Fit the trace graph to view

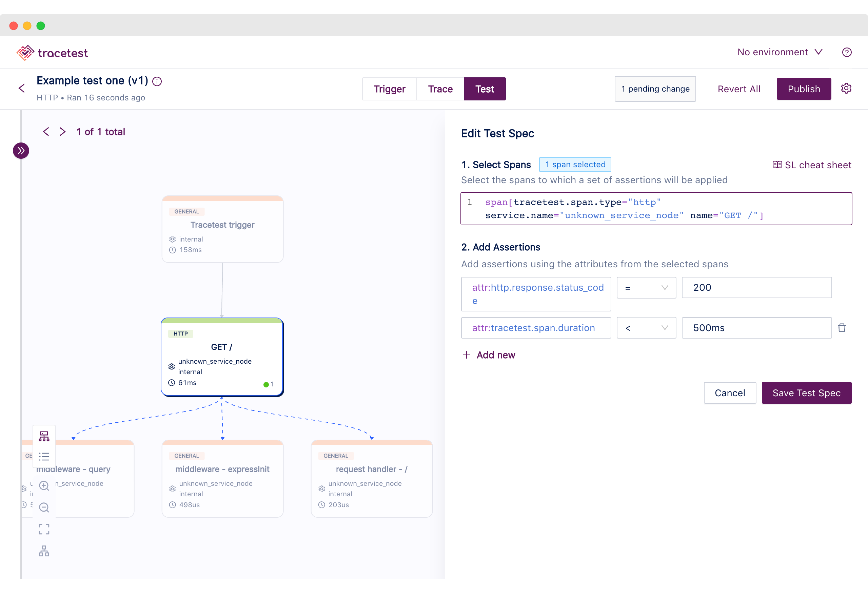click(x=44, y=529)
